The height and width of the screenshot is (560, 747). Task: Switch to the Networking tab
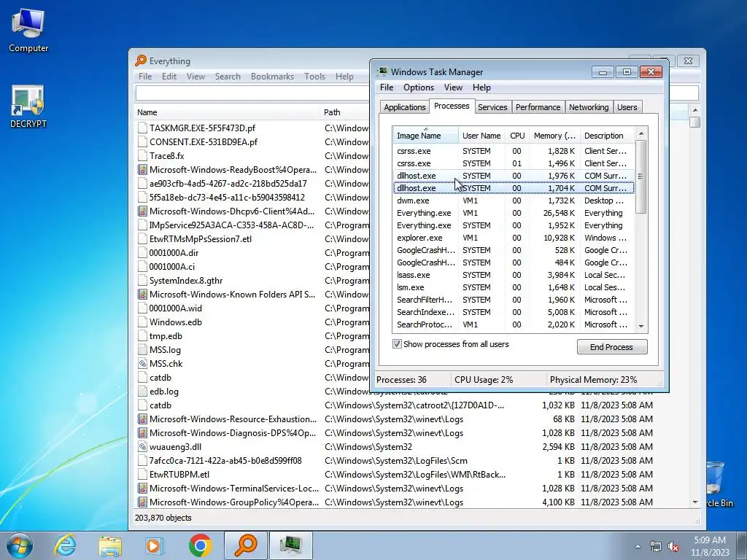pos(589,107)
